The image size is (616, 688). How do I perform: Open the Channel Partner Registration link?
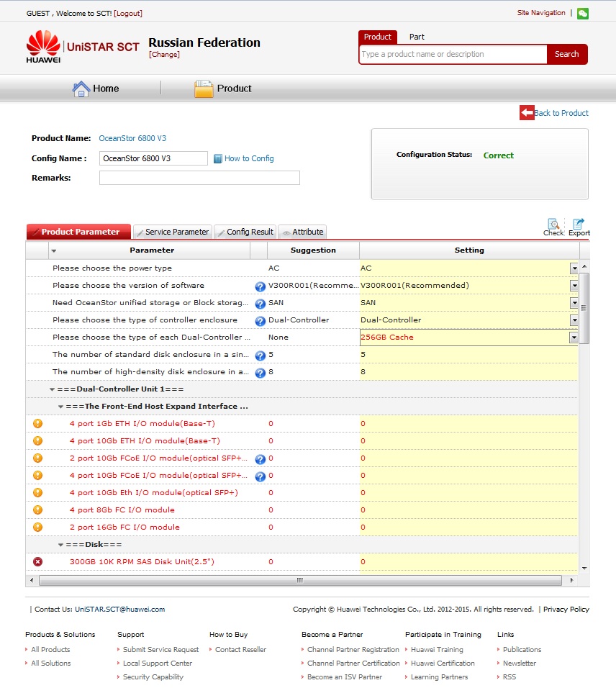tap(353, 650)
